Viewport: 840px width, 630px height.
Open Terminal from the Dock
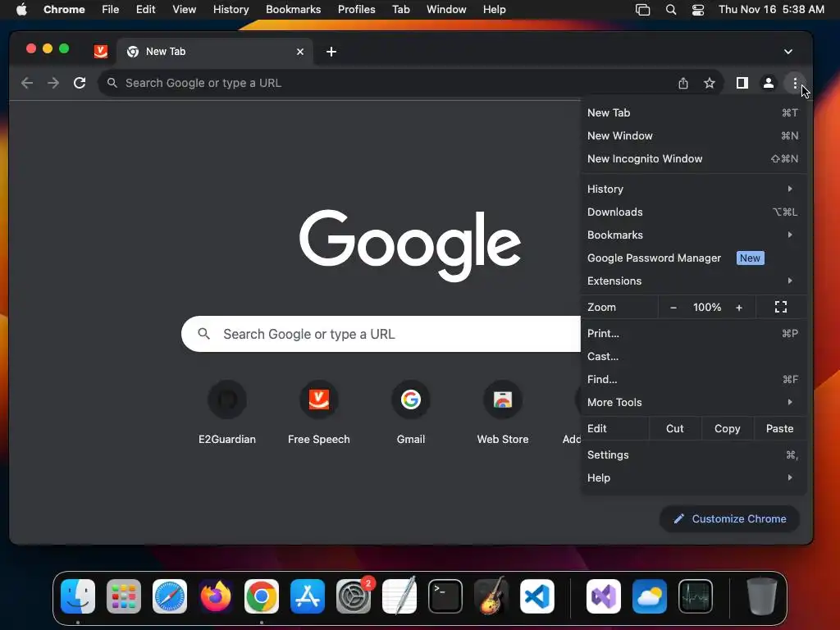coord(445,596)
